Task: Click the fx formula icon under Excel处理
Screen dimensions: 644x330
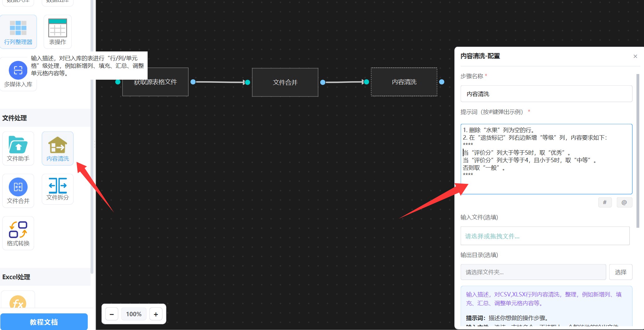Action: 18,303
